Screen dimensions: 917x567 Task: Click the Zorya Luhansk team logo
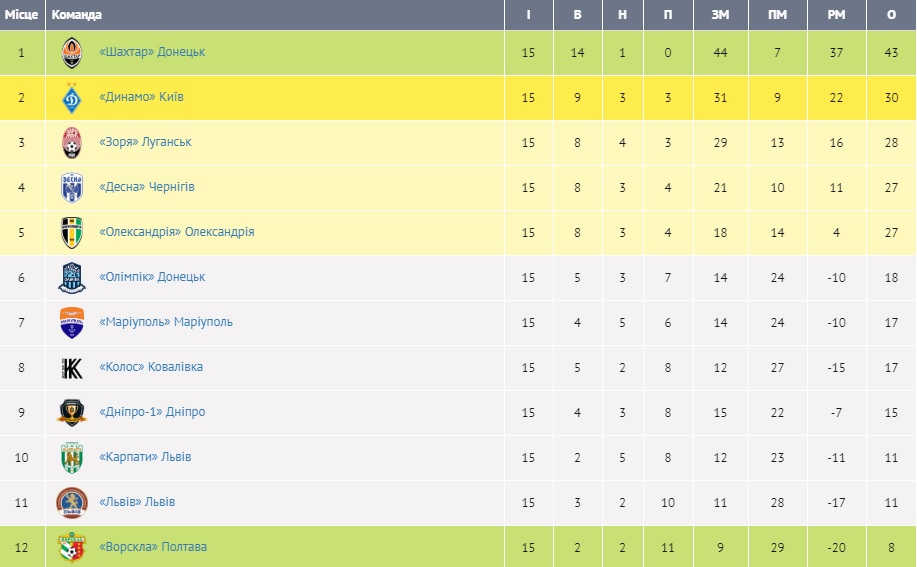pyautogui.click(x=72, y=142)
